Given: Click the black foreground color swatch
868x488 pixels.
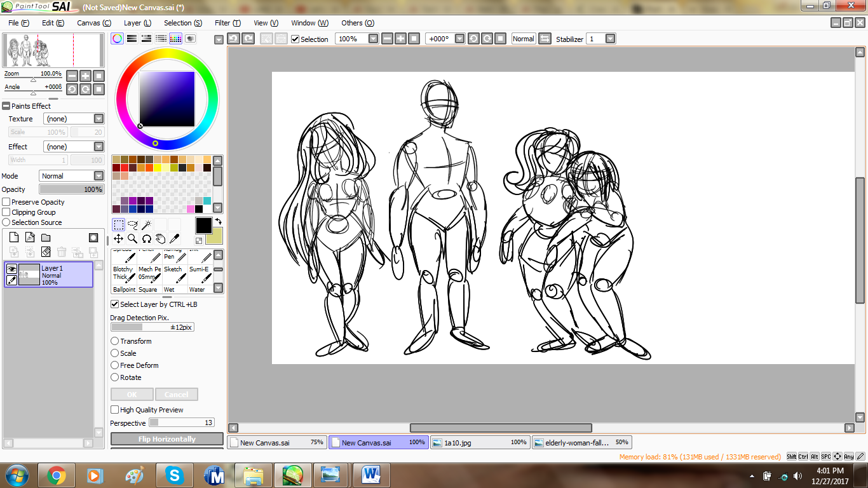Looking at the screenshot, I should [x=203, y=226].
